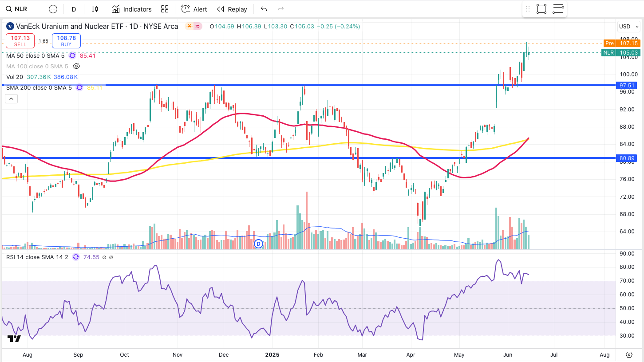Select the MA 100 close indicator legend
The width and height of the screenshot is (644, 362).
pos(37,66)
